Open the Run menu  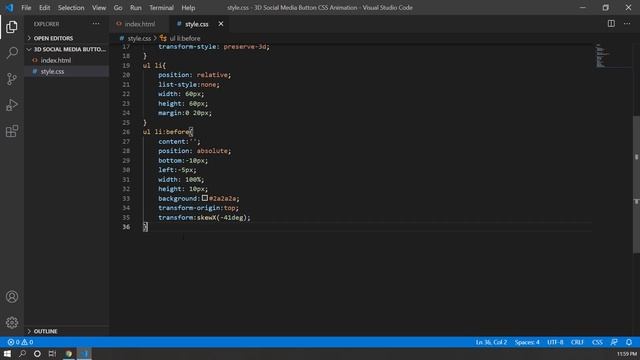(x=136, y=7)
